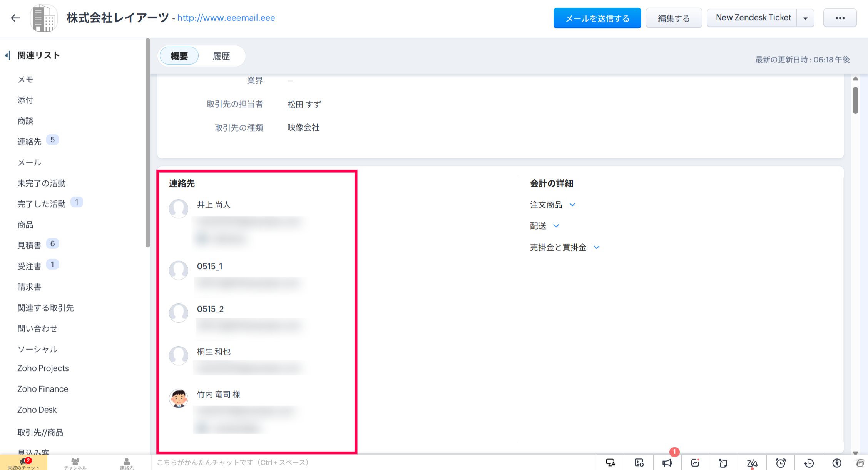Switch to the 履歴 tab
The image size is (868, 470).
pos(221,56)
